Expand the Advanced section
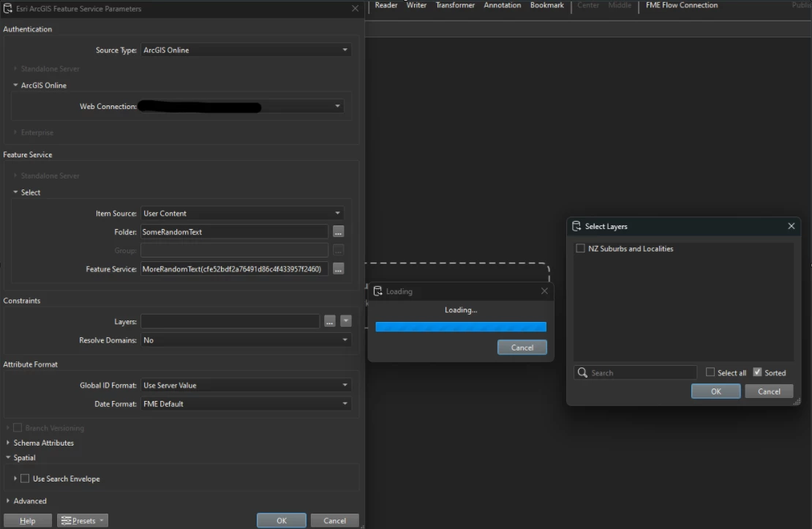Image resolution: width=812 pixels, height=529 pixels. point(8,501)
